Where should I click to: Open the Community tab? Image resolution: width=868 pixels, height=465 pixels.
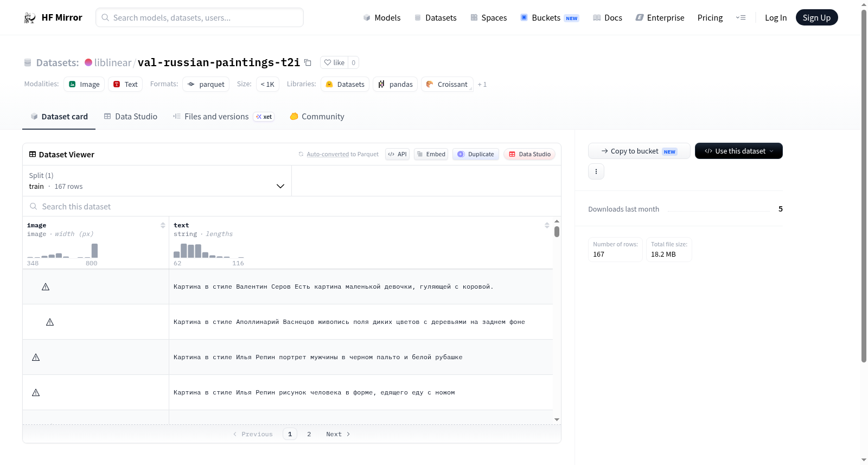pyautogui.click(x=317, y=117)
